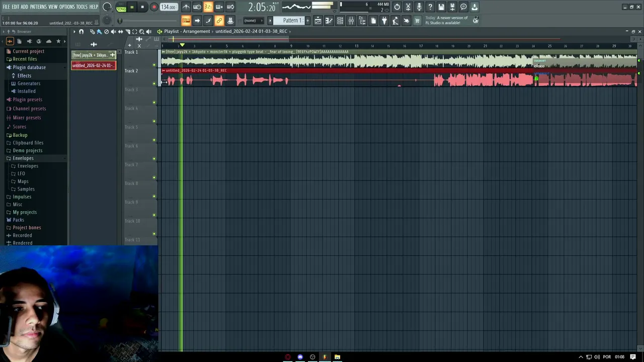This screenshot has height=362, width=644.
Task: Toggle loop recording button
Action: [x=230, y=7]
